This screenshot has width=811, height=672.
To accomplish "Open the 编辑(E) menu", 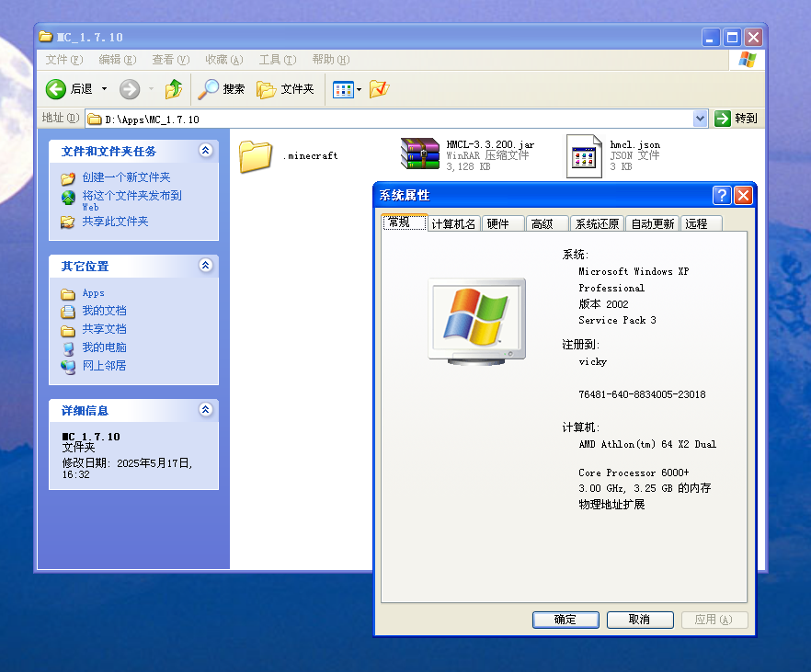I will pos(118,60).
